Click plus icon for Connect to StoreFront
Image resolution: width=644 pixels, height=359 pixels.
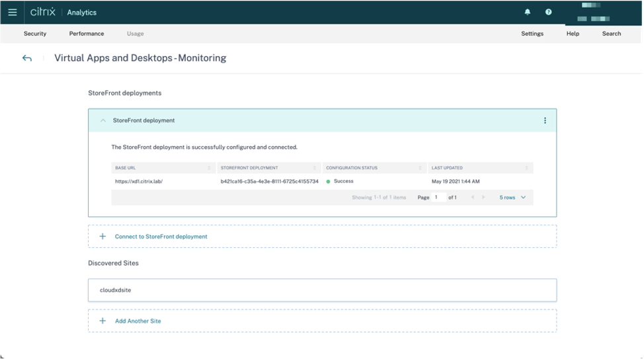(x=102, y=236)
